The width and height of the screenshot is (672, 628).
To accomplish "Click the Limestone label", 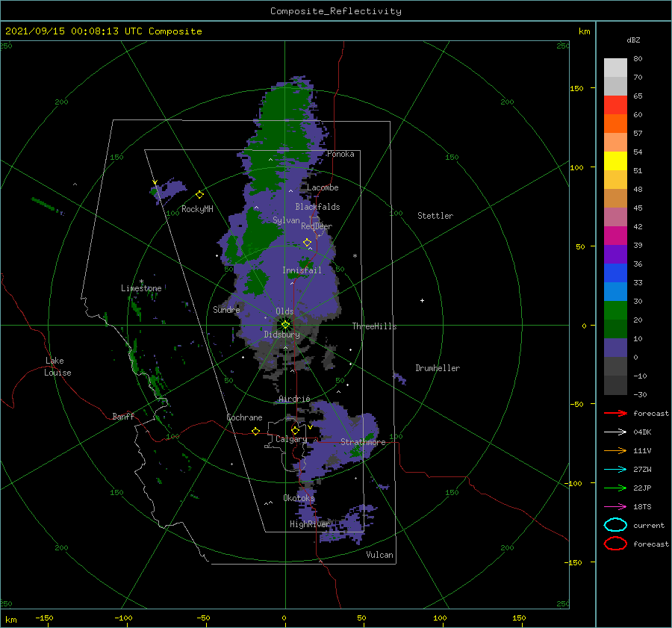I will click(x=141, y=288).
